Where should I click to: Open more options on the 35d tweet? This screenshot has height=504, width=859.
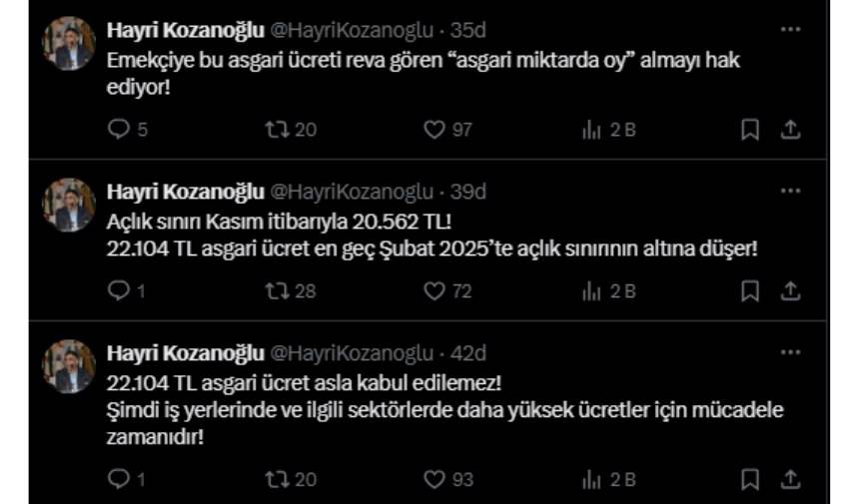tap(790, 30)
